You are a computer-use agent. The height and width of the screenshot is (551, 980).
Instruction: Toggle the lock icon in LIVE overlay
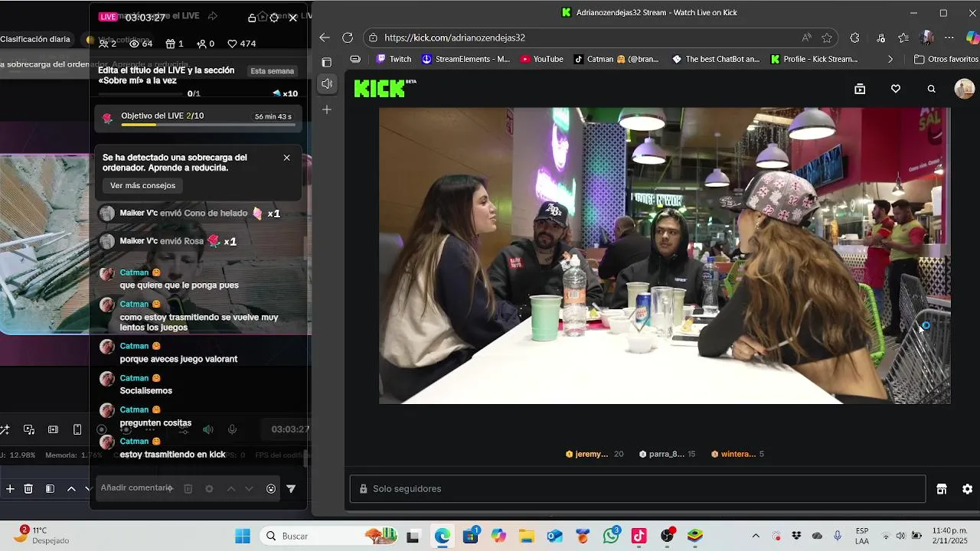[253, 18]
